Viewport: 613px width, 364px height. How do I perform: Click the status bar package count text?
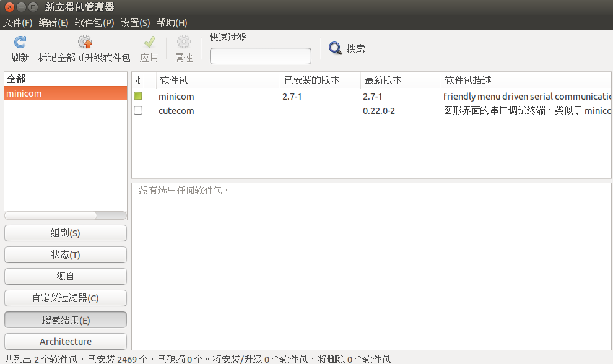pos(198,359)
